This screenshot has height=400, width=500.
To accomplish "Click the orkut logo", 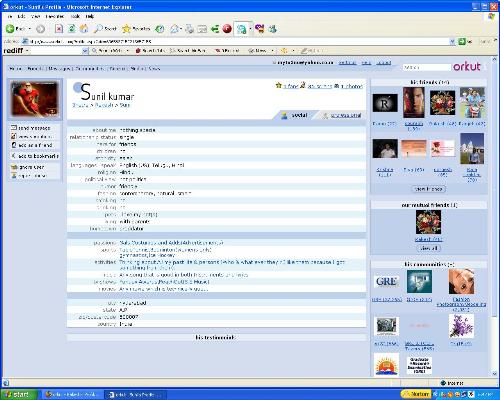I will (467, 66).
